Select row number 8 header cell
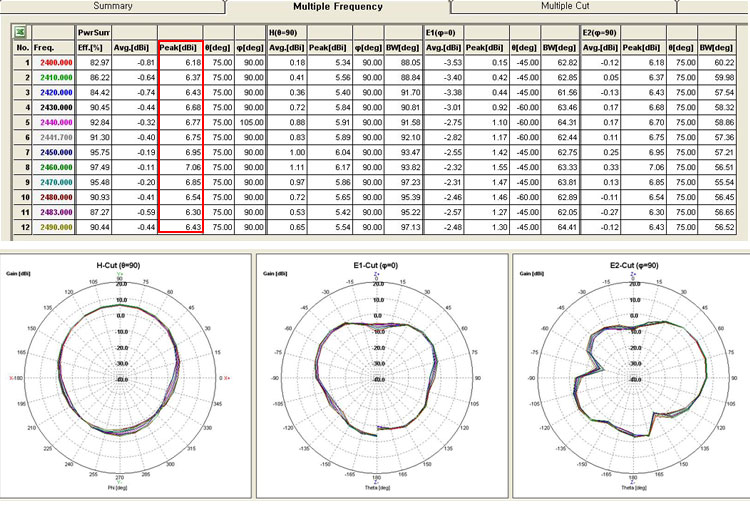Screen dimensions: 750x507 coord(22,167)
